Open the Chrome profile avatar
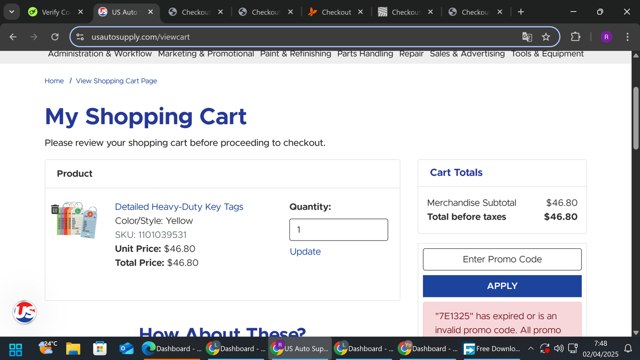The image size is (640, 360). 606,37
